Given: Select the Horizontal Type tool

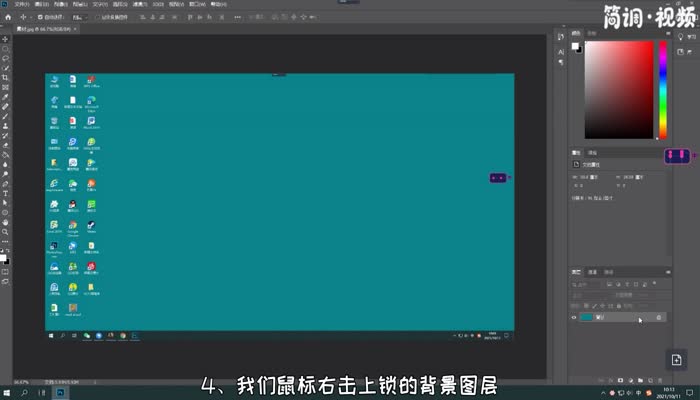Looking at the screenshot, I should [x=5, y=193].
